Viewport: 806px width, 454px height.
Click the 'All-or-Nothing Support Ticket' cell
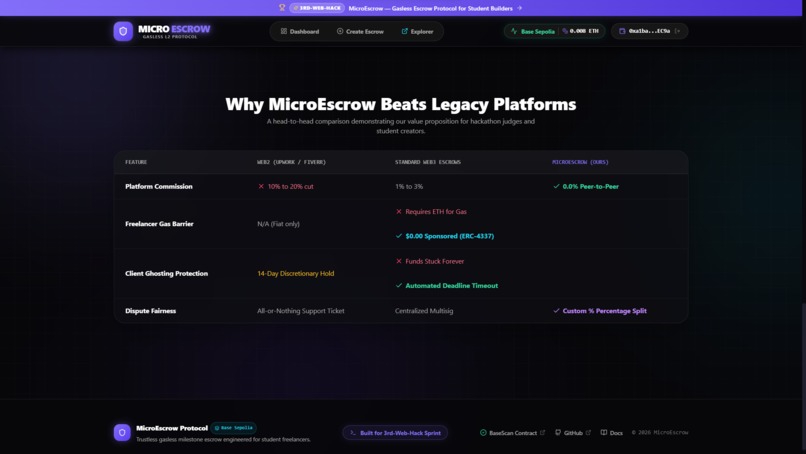tap(301, 311)
